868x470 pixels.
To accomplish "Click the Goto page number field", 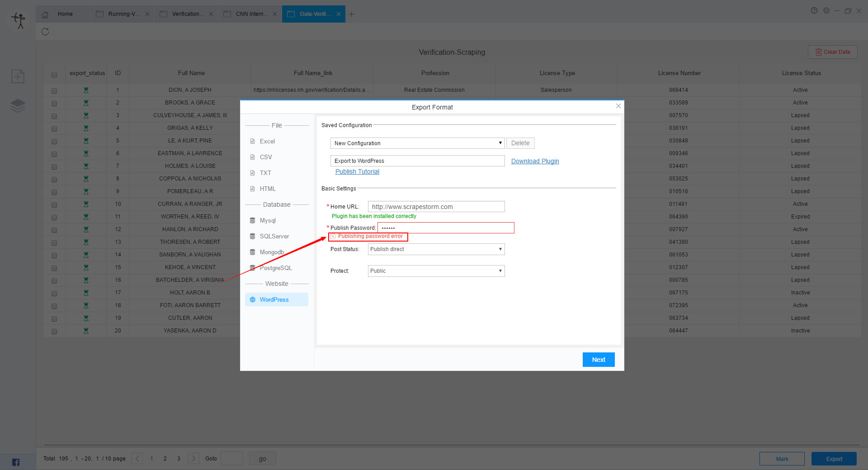I will (232, 459).
